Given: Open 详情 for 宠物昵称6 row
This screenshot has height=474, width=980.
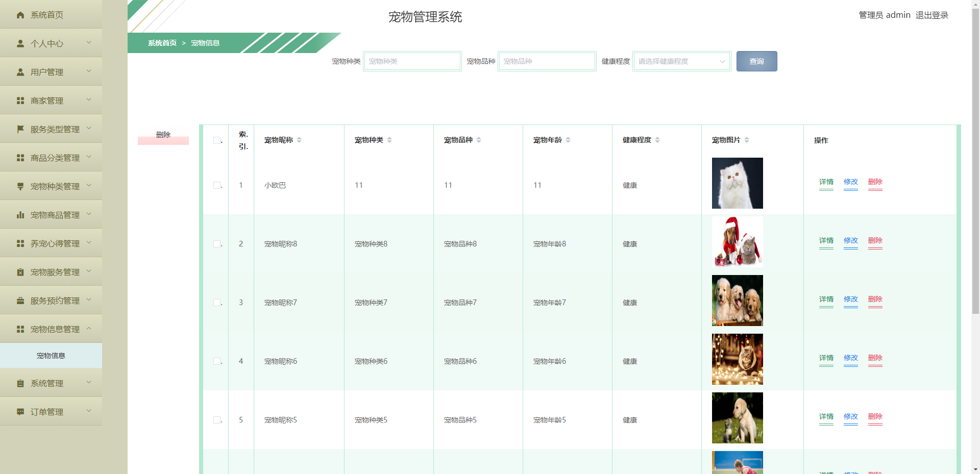Looking at the screenshot, I should 826,359.
